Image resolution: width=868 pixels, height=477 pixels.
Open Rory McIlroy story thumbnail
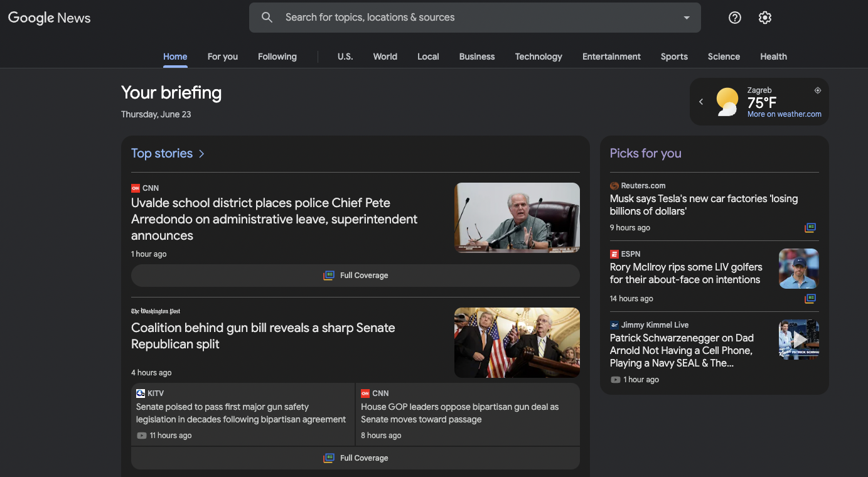(x=799, y=269)
